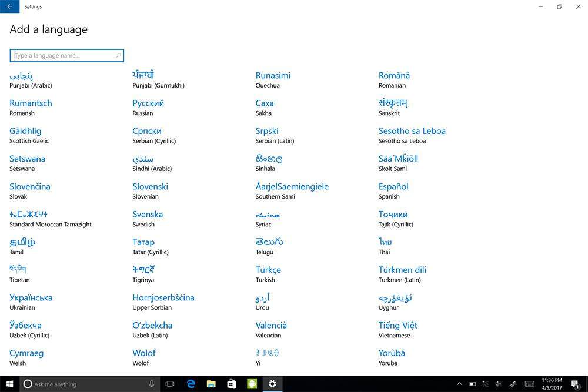The width and height of the screenshot is (588, 392).
Task: Select Svenska (Swedish) language
Action: (x=148, y=215)
